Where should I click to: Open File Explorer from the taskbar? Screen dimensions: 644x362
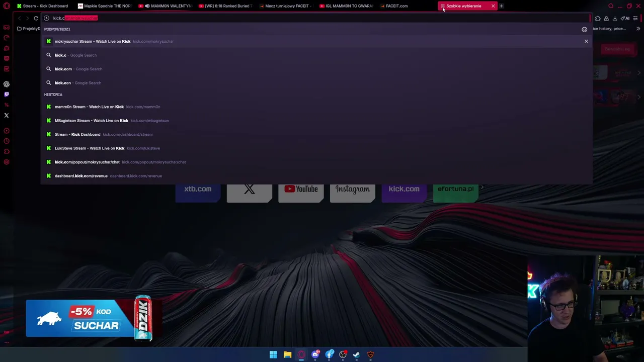click(287, 354)
